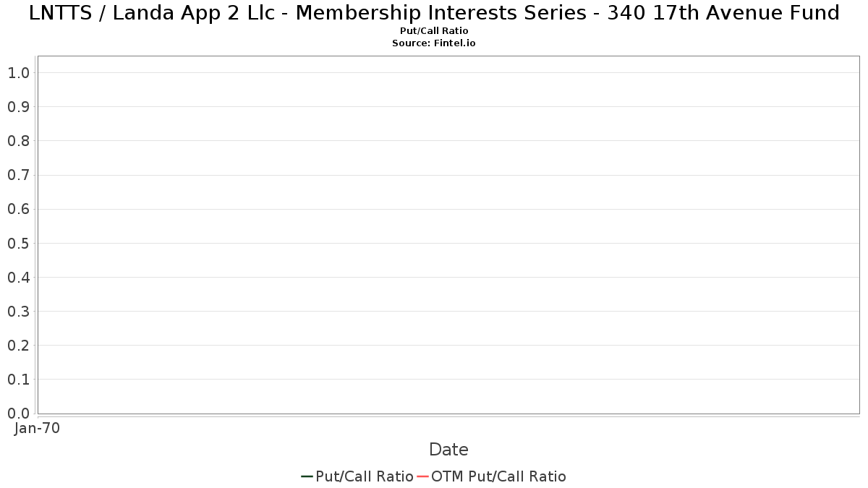The image size is (868, 488).
Task: Toggle the OTM Put/Call Ratio legend label
Action: click(x=498, y=476)
